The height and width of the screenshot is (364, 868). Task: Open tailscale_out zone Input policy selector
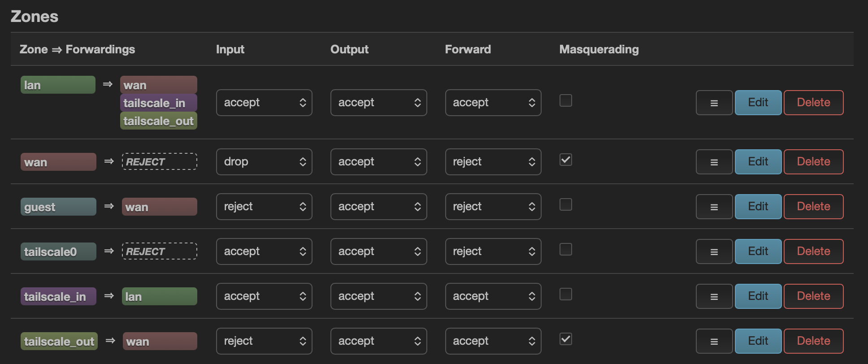(264, 341)
